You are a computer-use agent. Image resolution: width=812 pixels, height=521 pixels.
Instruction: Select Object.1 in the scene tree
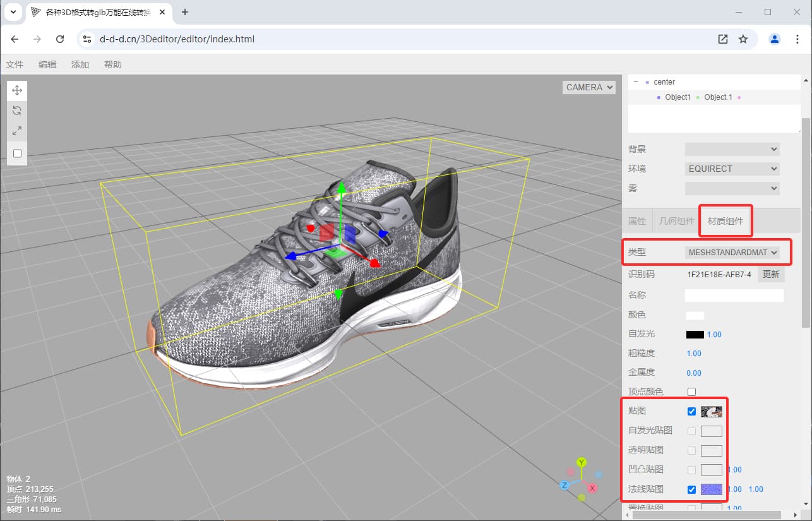718,97
